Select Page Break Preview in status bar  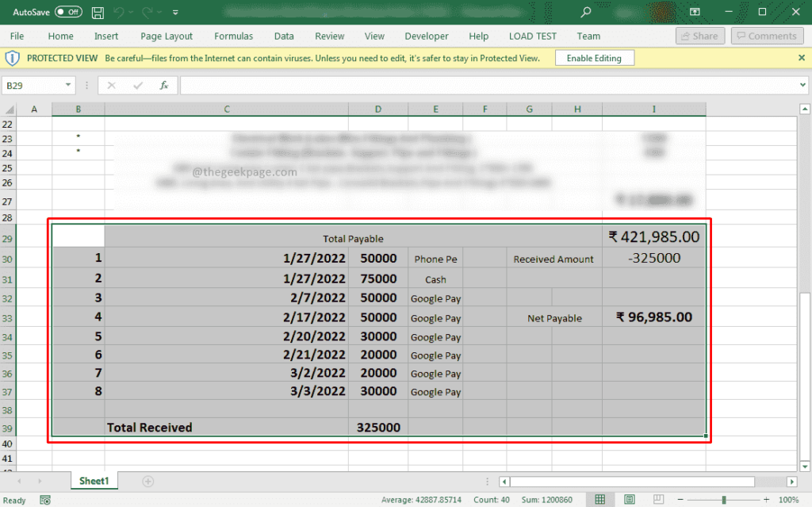pyautogui.click(x=658, y=499)
